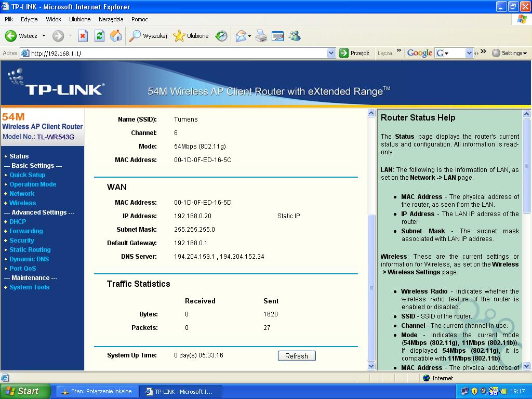The height and width of the screenshot is (399, 532).
Task: Open the Ulubione menu
Action: coord(79,19)
